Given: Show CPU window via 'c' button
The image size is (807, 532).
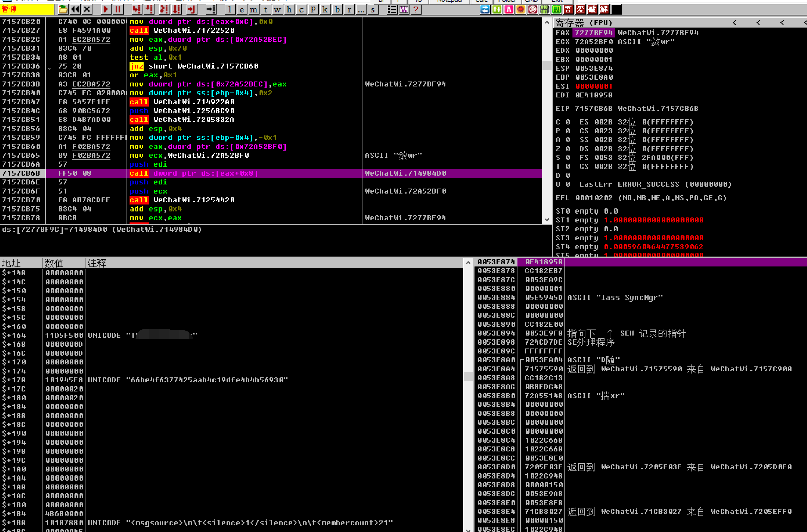Looking at the screenshot, I should click(x=301, y=9).
